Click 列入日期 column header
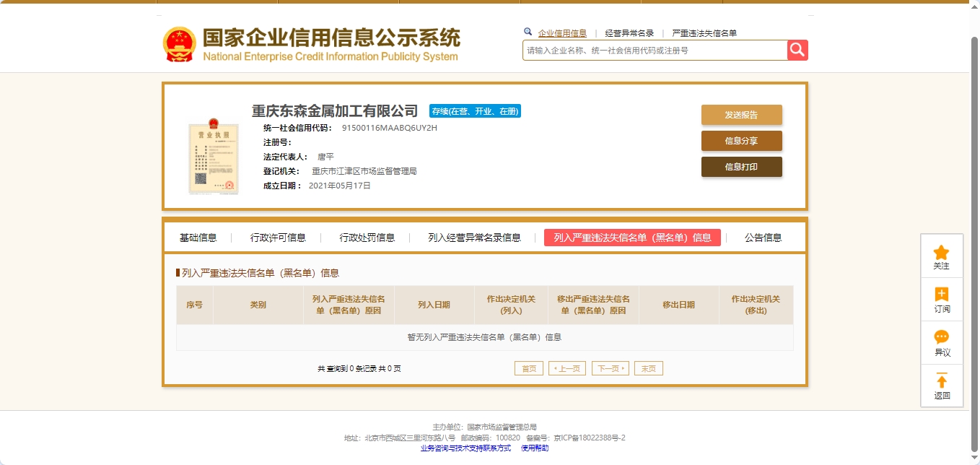Image resolution: width=980 pixels, height=465 pixels. (434, 305)
